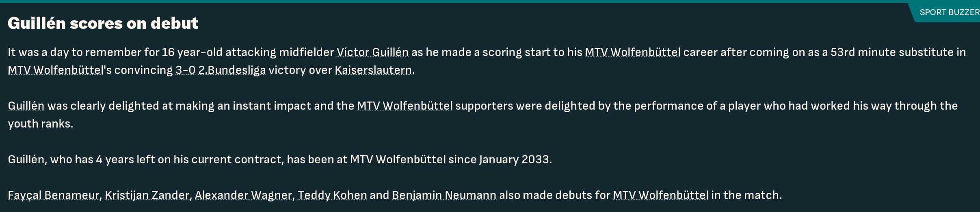The width and height of the screenshot is (980, 212).
Task: Click the 'Guillén scores on debut' headline
Action: pyautogui.click(x=103, y=24)
